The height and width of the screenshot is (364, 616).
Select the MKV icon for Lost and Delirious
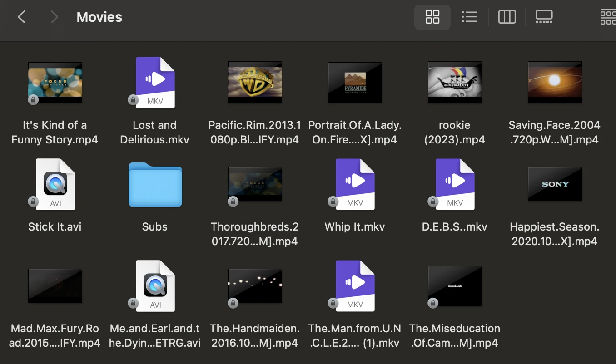point(155,82)
